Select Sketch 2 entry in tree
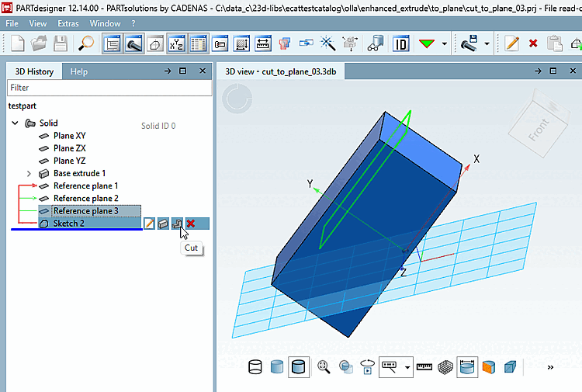This screenshot has height=392, width=582. point(68,224)
